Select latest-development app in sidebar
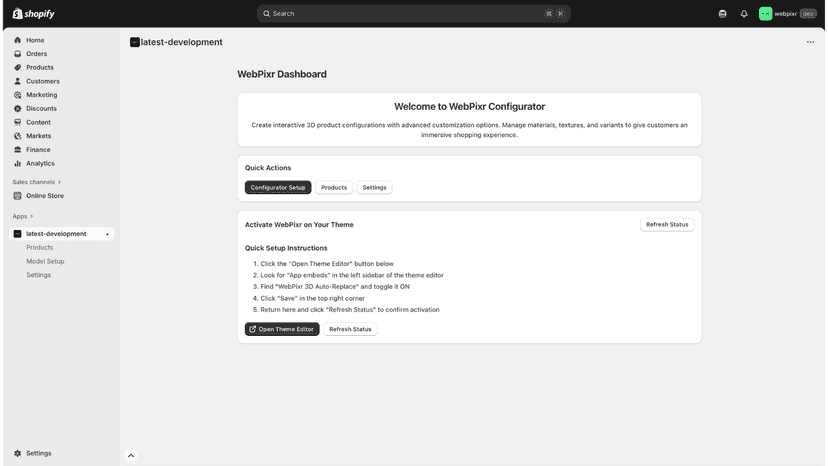 pyautogui.click(x=62, y=234)
